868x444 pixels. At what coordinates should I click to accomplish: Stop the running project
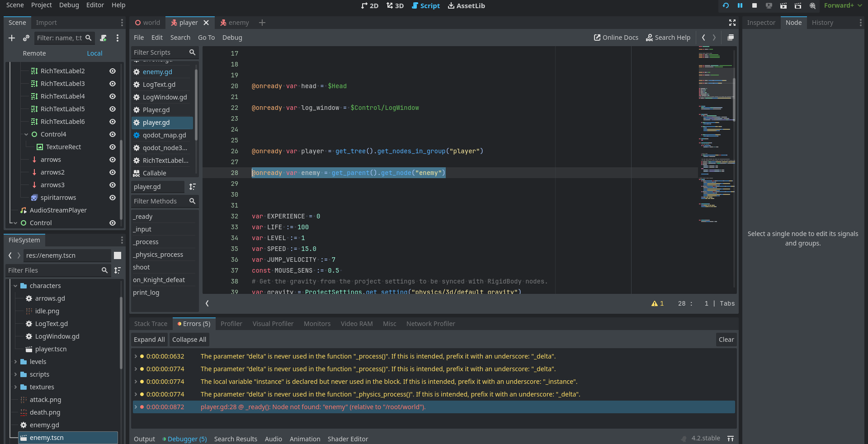755,5
